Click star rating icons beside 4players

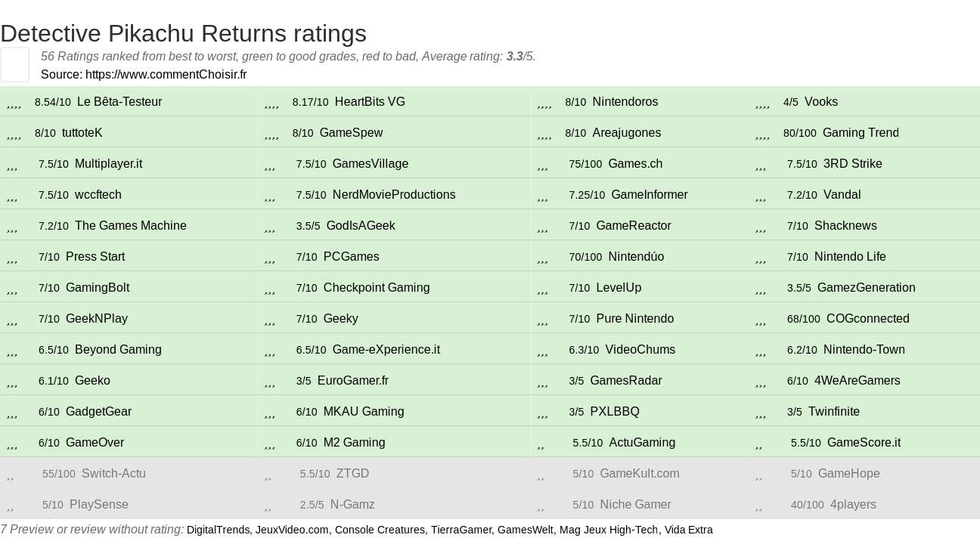tap(758, 506)
